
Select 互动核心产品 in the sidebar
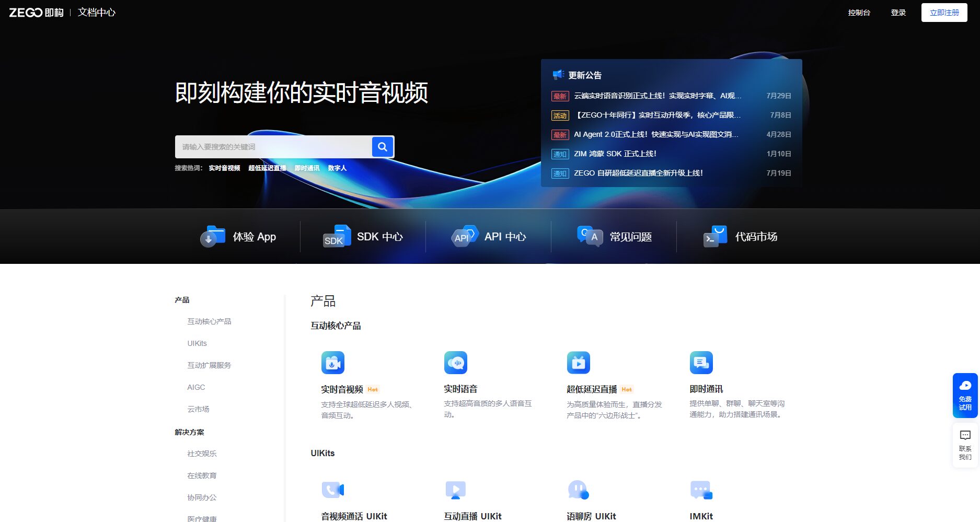pos(209,321)
